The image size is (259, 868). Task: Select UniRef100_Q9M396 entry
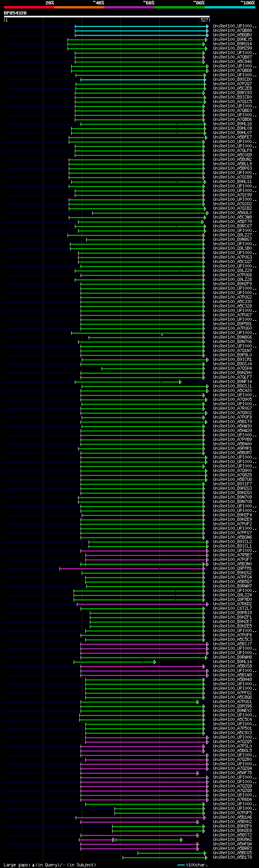[232, 706]
